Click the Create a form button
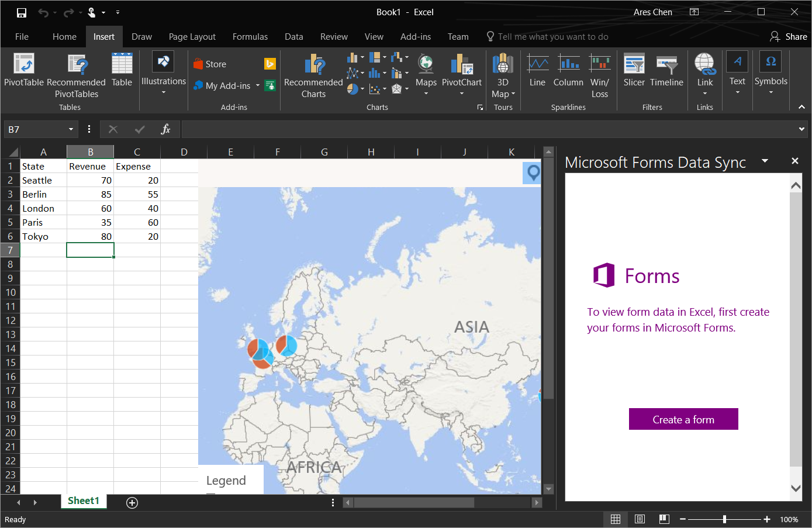812x528 pixels. tap(683, 419)
